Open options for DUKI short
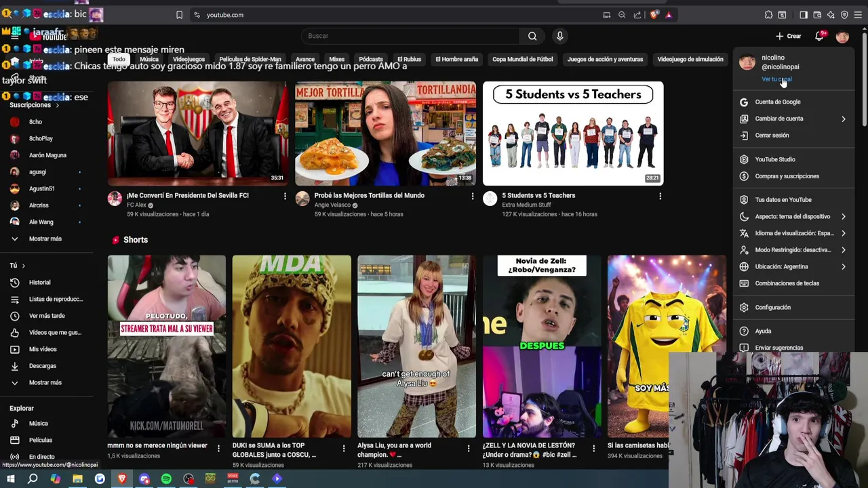 tap(344, 448)
